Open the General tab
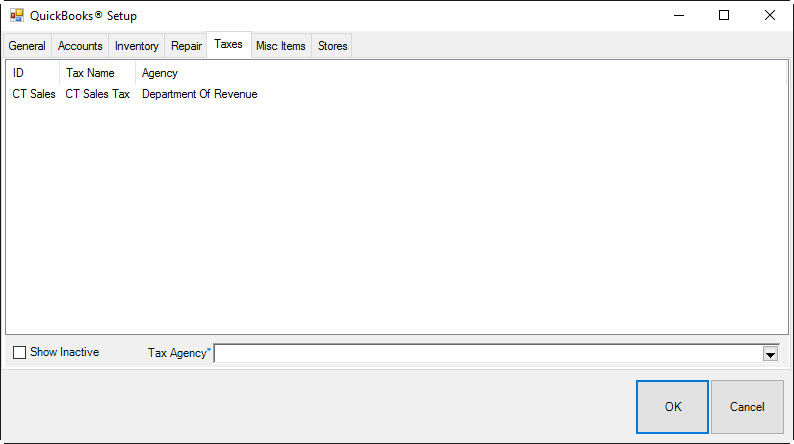The height and width of the screenshot is (444, 794). [x=27, y=46]
